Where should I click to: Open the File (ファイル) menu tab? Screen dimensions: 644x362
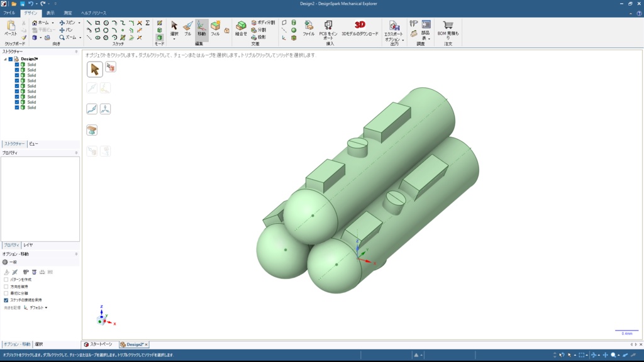[9, 13]
